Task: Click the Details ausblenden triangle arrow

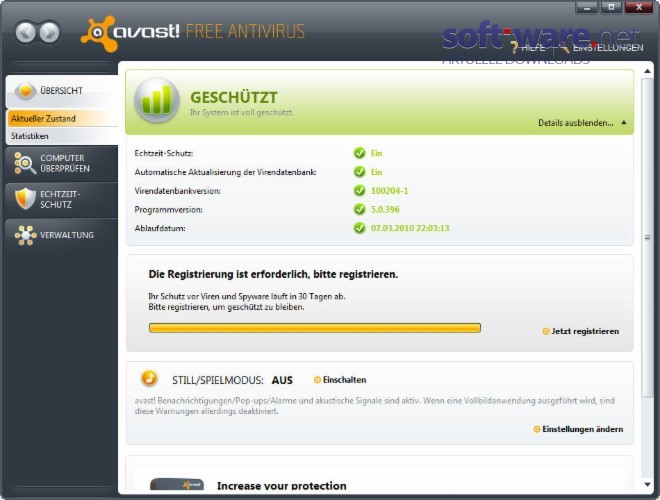Action: click(624, 122)
